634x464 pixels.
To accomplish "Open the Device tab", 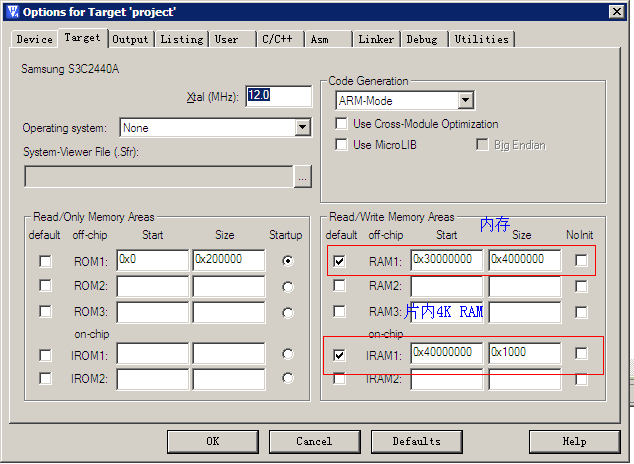I will point(34,39).
